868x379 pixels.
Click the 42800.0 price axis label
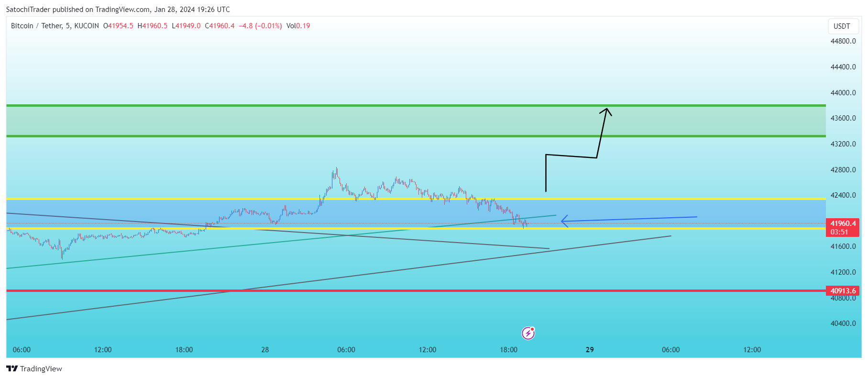pyautogui.click(x=843, y=170)
